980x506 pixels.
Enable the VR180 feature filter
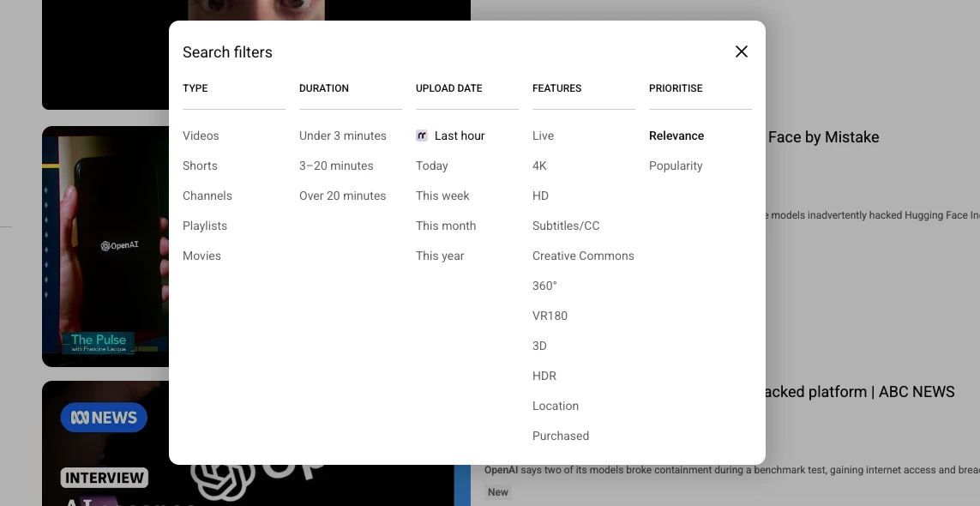[550, 316]
